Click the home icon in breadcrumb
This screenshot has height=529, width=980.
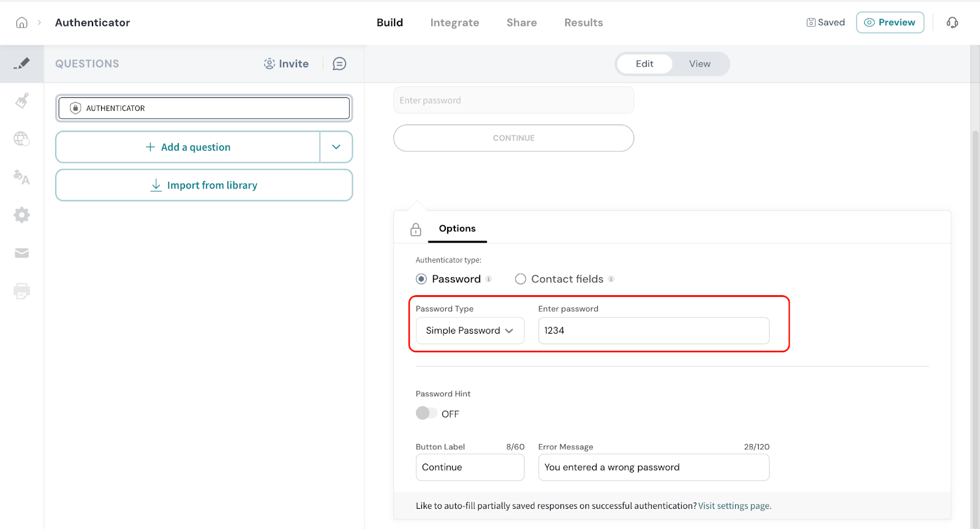21,23
